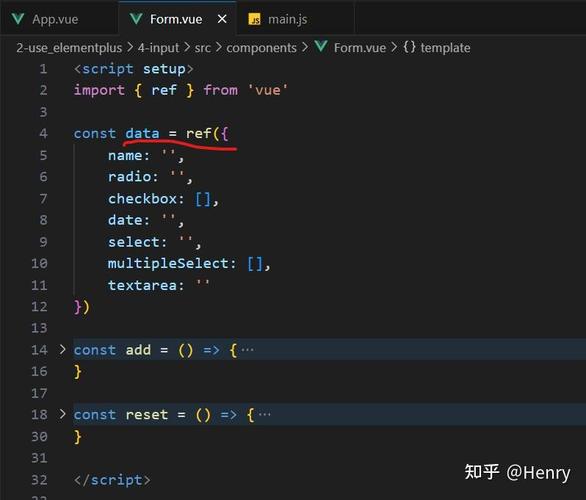Click the 'textarea' property on line 11

142,286
